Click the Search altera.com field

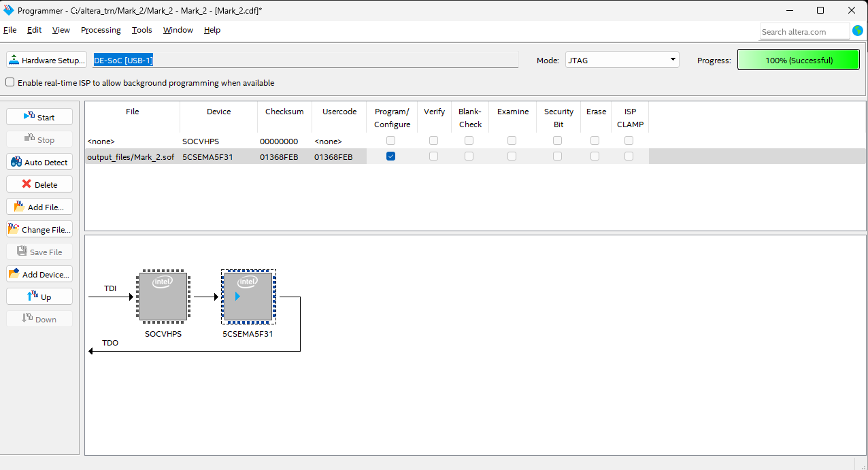coord(805,31)
